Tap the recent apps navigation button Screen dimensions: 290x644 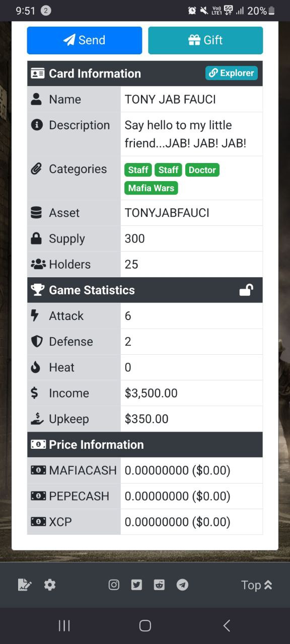[64, 625]
